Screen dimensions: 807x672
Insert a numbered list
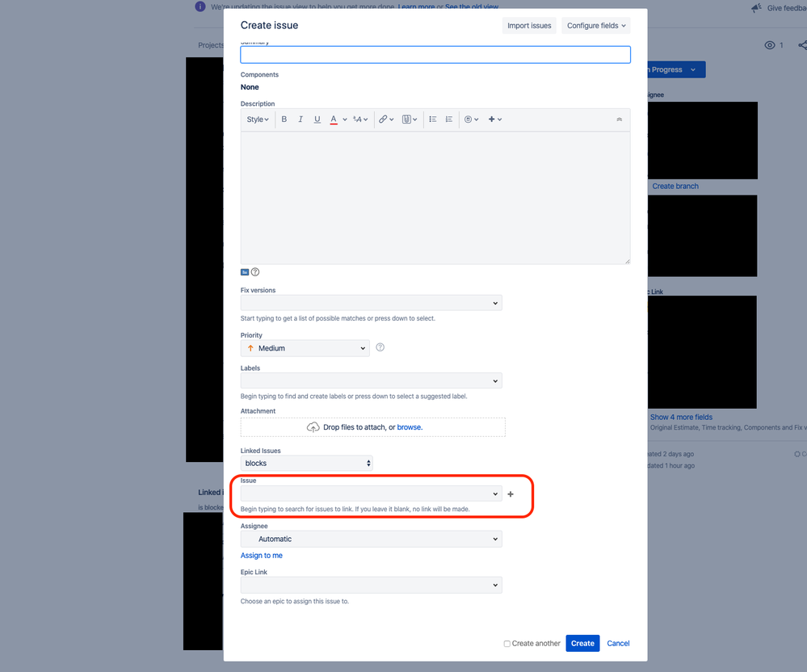pos(449,120)
